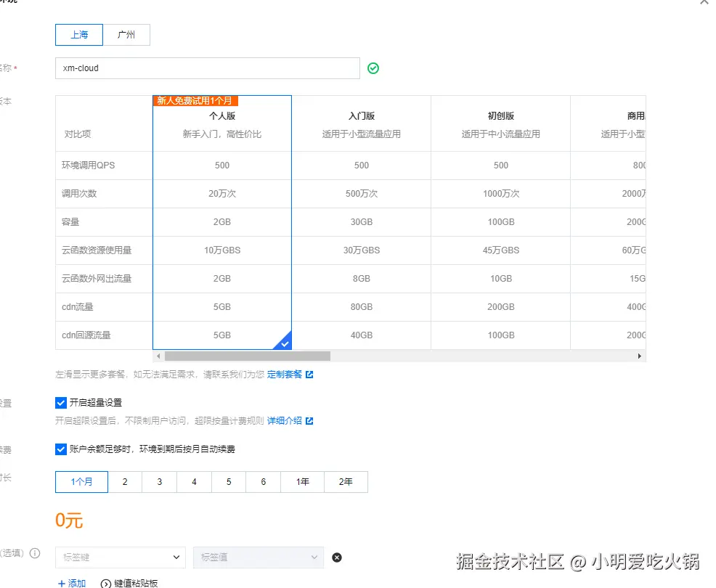This screenshot has width=716, height=588.
Task: Click the 80GB cdn流量 cell
Action: click(x=361, y=307)
